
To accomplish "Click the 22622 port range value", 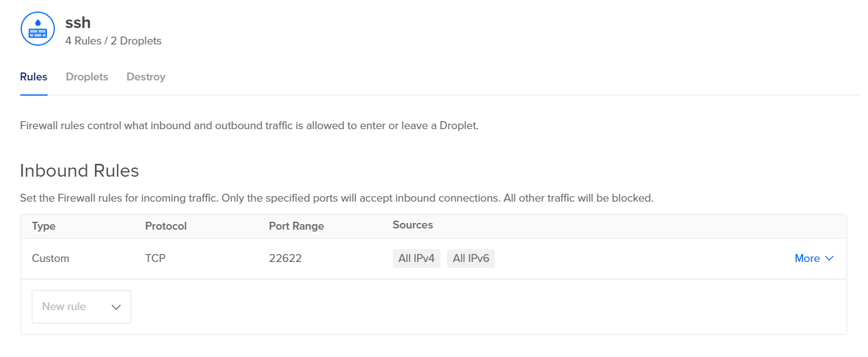I will tap(285, 258).
